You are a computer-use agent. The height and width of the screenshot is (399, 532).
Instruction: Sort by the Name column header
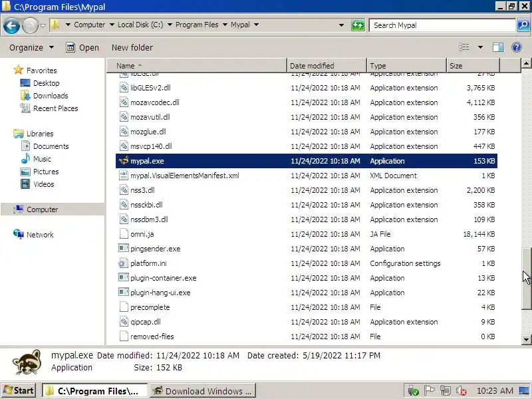pos(197,65)
